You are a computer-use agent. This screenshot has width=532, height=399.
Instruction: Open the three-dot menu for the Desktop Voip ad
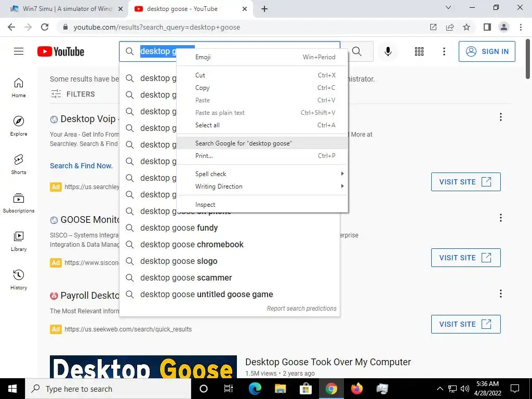click(501, 117)
